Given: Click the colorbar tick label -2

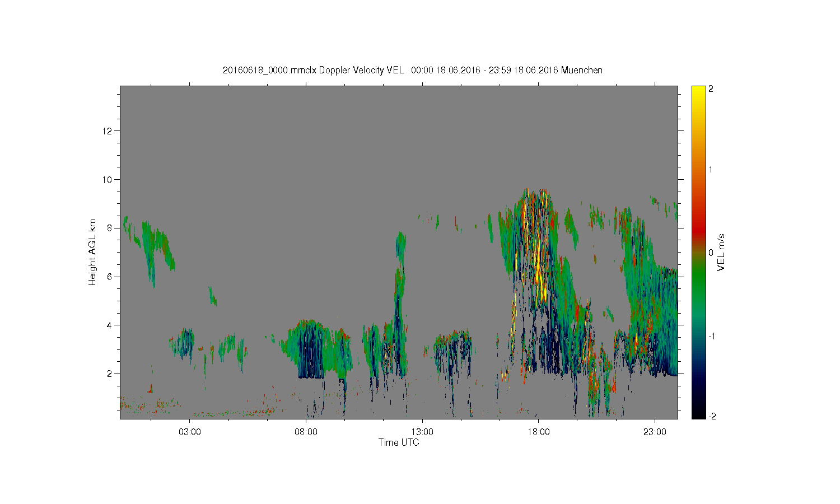Looking at the screenshot, I should tap(712, 416).
